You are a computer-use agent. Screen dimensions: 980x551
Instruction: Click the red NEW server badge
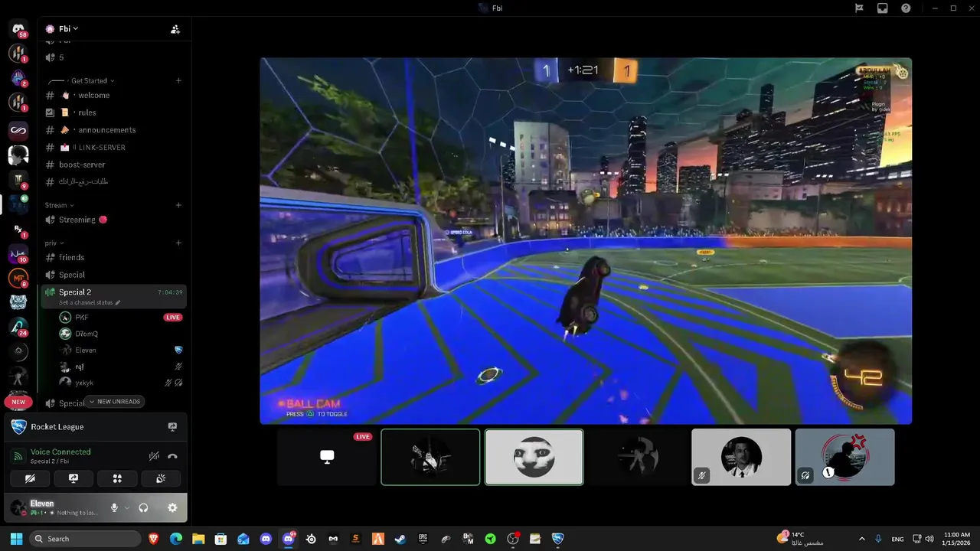tap(18, 402)
